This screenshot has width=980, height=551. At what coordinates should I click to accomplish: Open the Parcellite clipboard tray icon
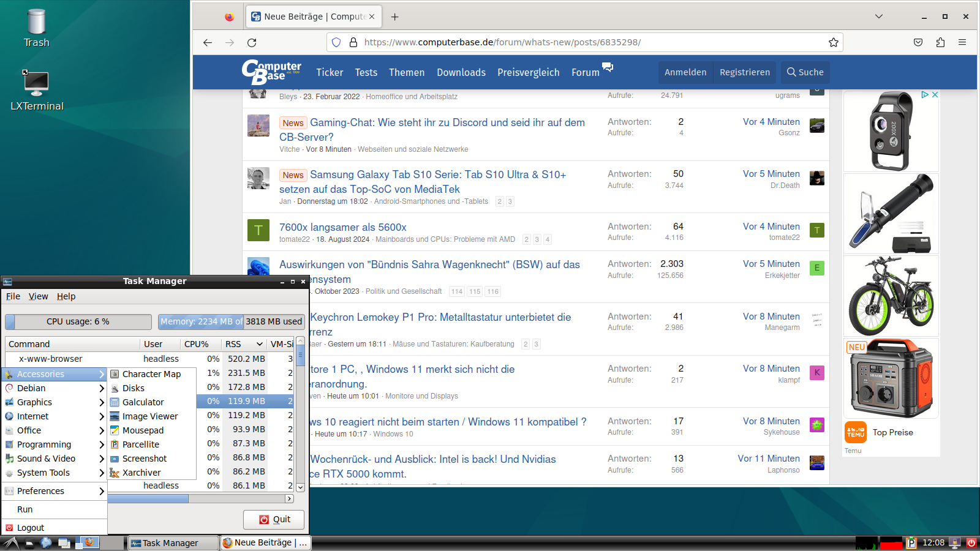[x=911, y=543]
